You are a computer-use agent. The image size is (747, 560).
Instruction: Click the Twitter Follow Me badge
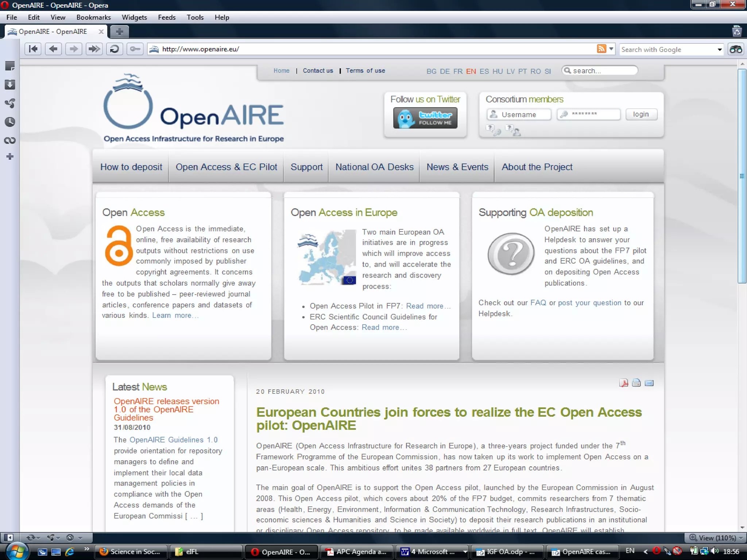[x=425, y=118]
